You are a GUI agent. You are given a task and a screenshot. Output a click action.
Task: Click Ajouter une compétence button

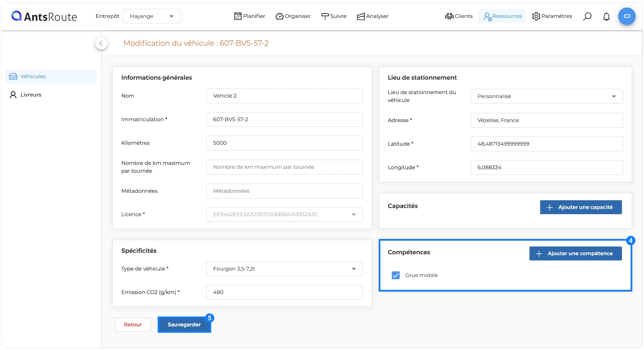tap(575, 253)
